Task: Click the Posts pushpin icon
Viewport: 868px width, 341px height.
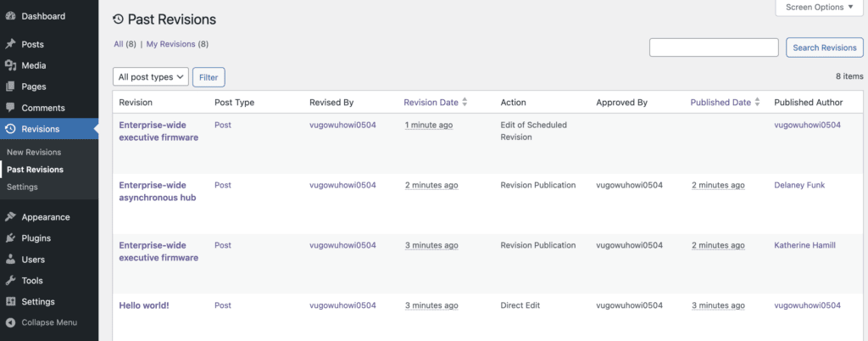Action: [10, 44]
